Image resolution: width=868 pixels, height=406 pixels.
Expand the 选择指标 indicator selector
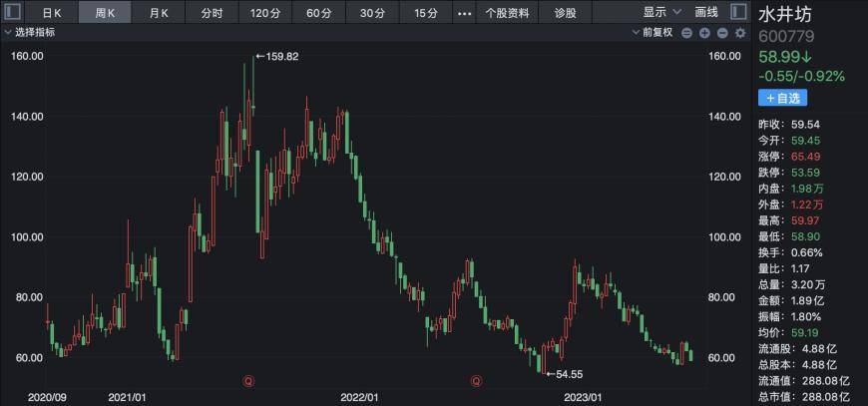click(x=30, y=33)
